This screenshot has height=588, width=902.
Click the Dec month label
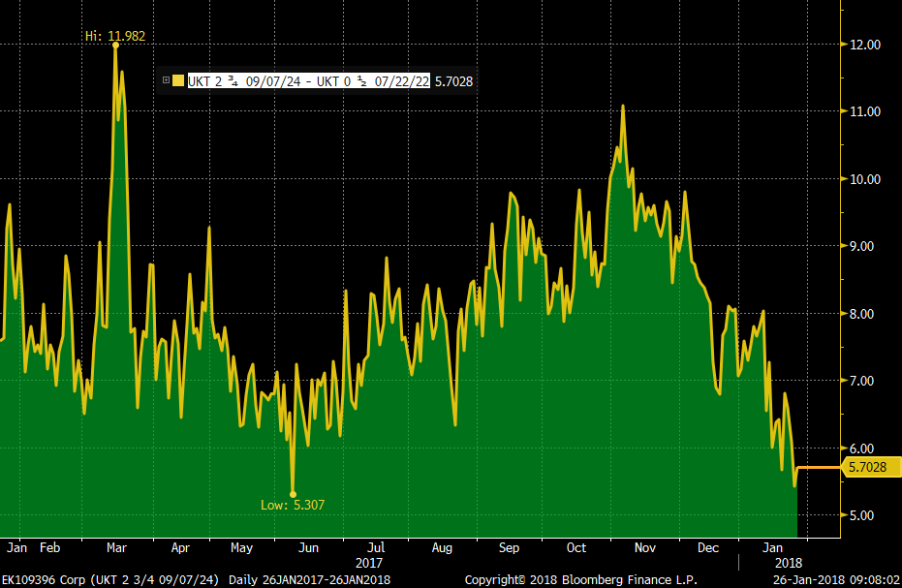[x=708, y=547]
